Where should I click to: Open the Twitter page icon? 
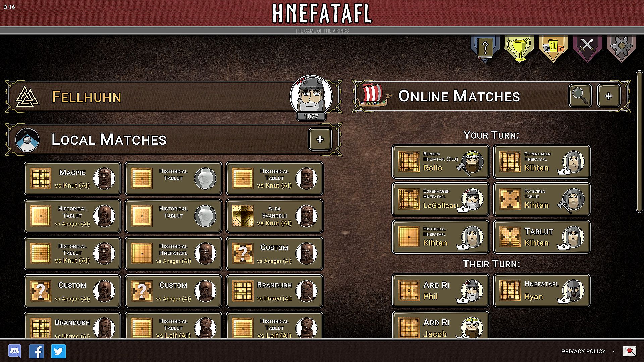58,351
